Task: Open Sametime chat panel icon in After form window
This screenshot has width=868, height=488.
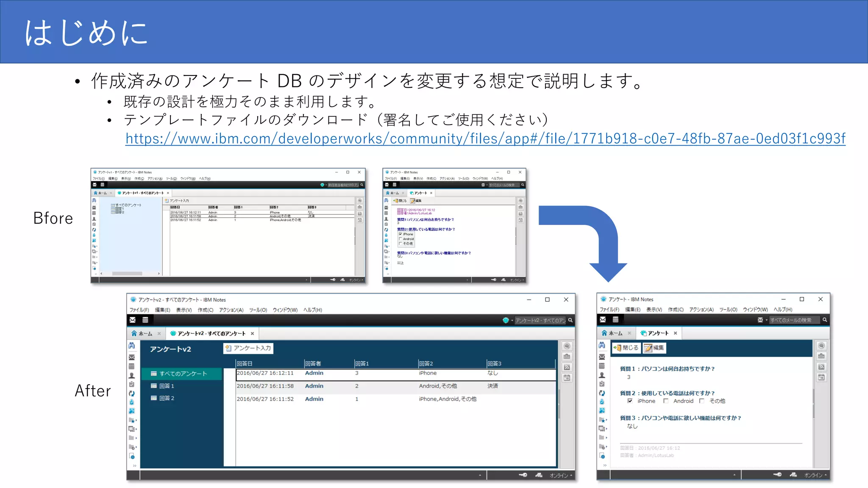Action: click(x=821, y=346)
